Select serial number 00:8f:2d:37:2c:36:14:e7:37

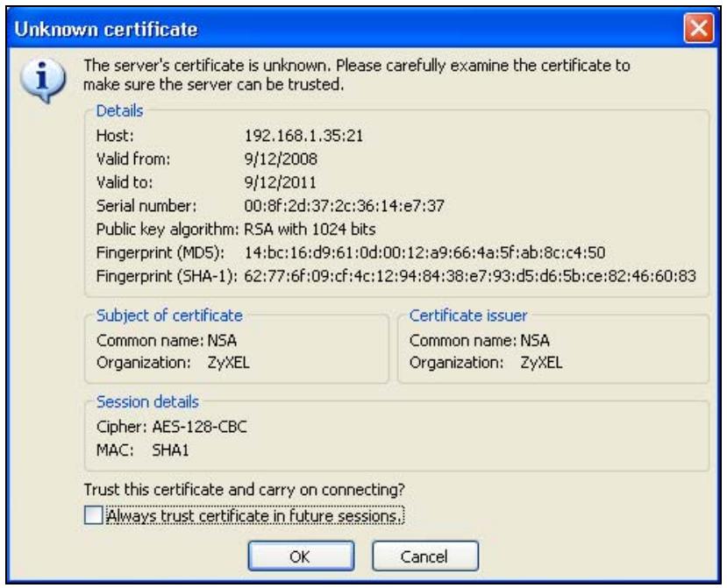pos(344,205)
